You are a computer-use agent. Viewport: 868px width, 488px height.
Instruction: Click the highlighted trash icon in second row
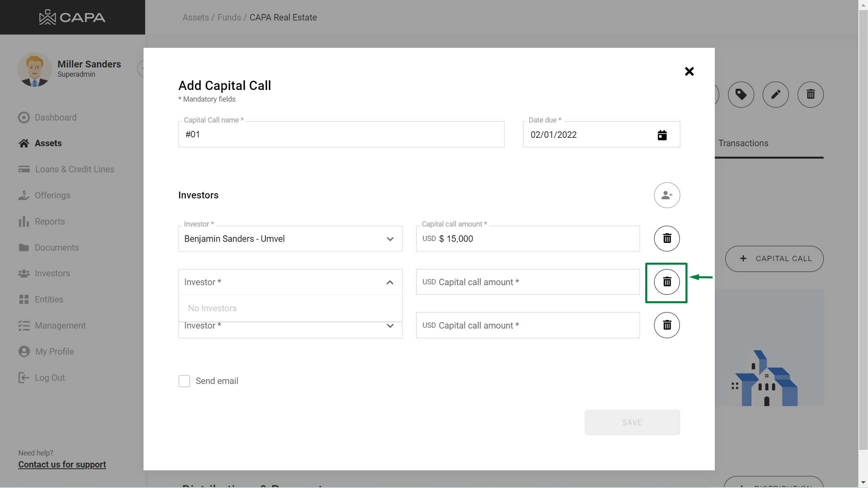point(667,282)
